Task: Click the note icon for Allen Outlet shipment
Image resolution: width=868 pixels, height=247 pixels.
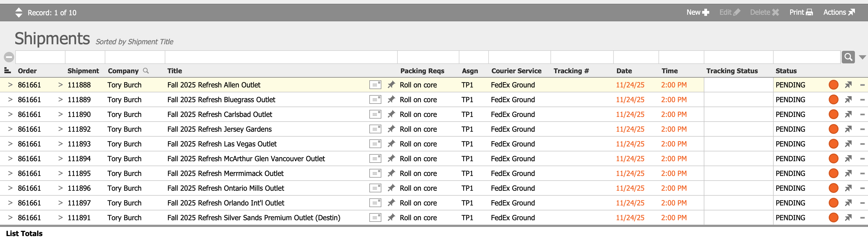Action: coord(375,85)
